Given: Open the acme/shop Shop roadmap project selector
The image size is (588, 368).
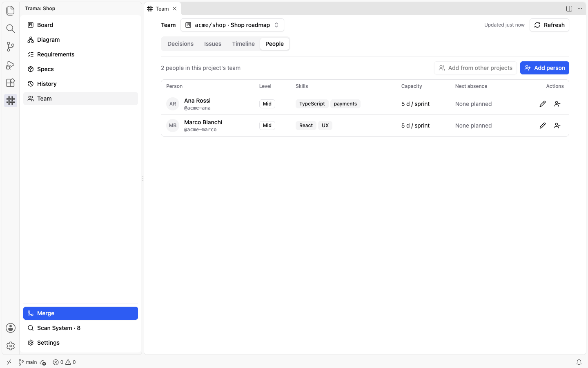Looking at the screenshot, I should (232, 25).
